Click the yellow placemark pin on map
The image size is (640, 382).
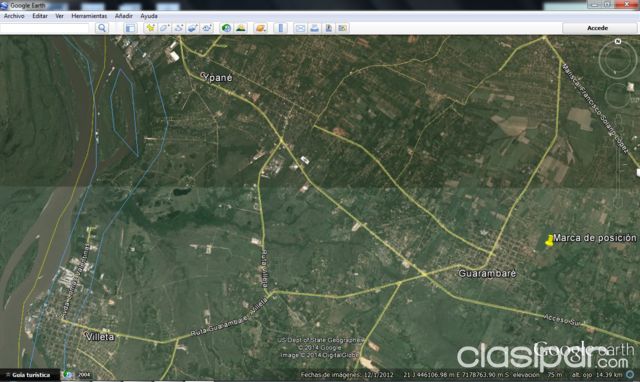point(549,240)
